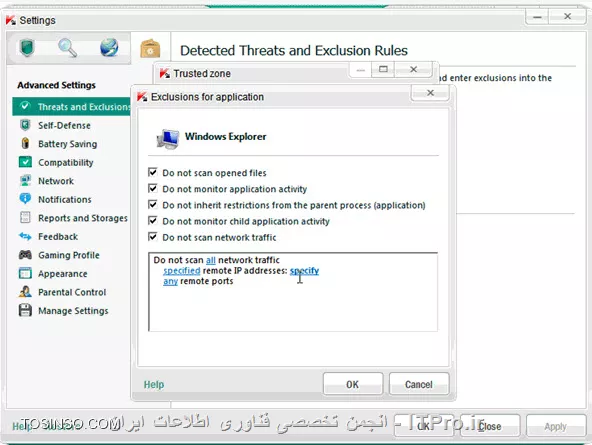Uncheck Do not scan opened files

point(153,172)
